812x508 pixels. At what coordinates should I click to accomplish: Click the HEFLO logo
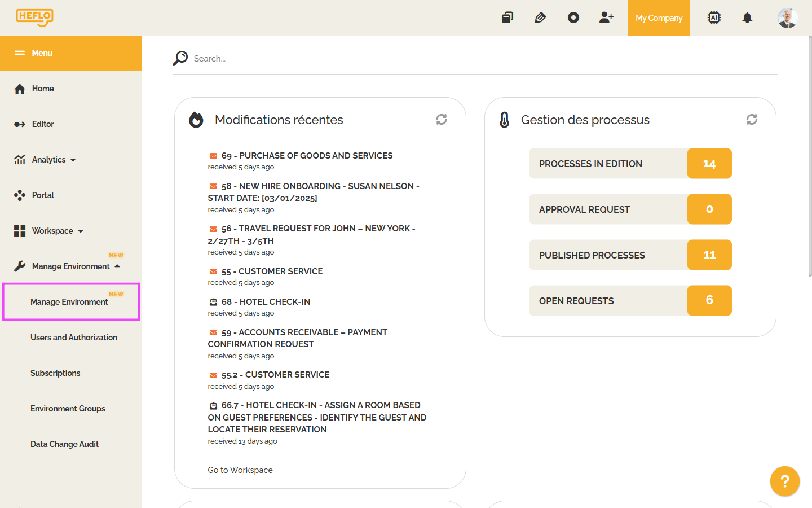(34, 17)
